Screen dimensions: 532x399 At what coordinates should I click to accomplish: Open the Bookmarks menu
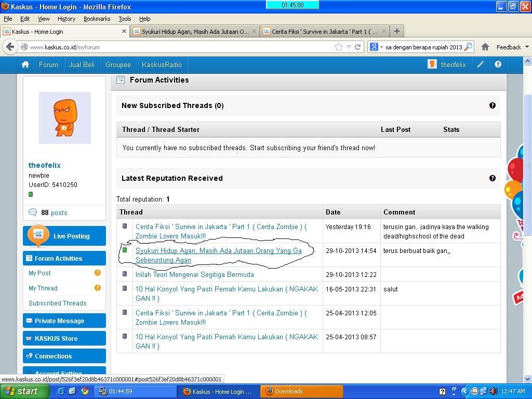[x=97, y=19]
